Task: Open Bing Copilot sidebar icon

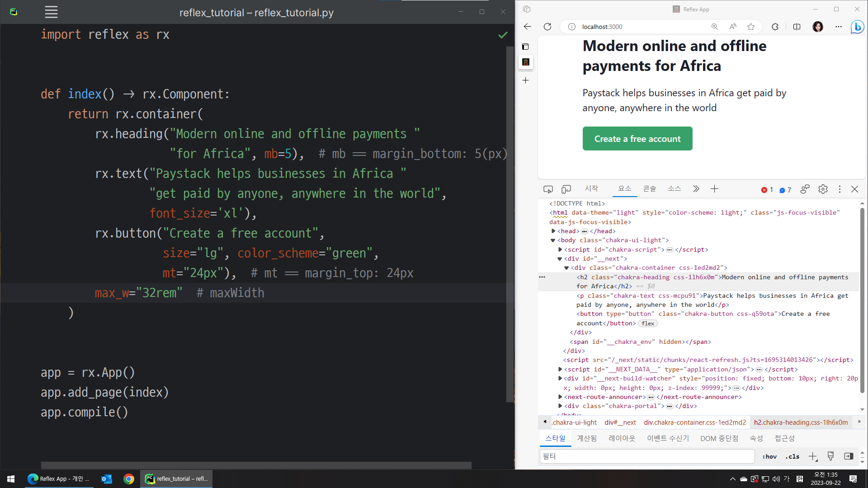Action: pyautogui.click(x=857, y=27)
